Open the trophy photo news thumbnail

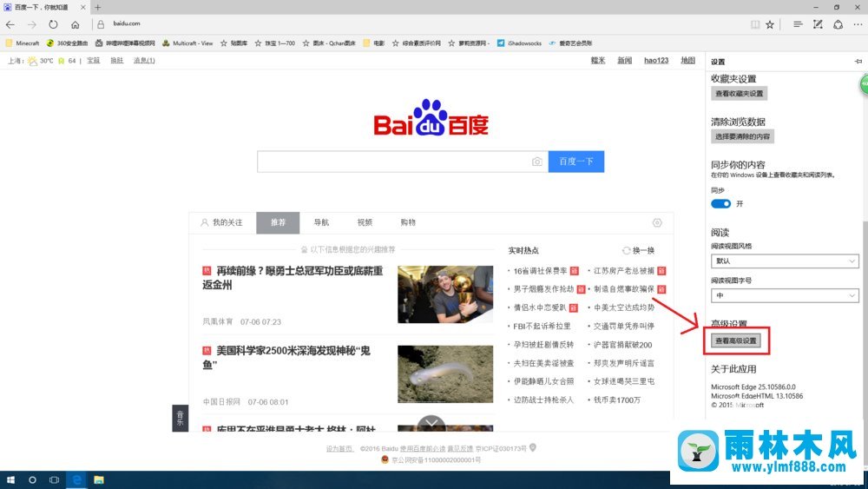click(445, 294)
